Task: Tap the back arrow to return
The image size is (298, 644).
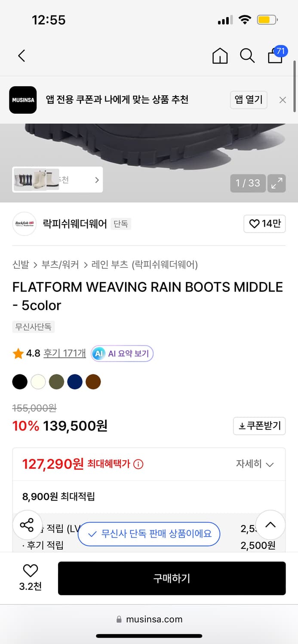Action: [x=22, y=55]
